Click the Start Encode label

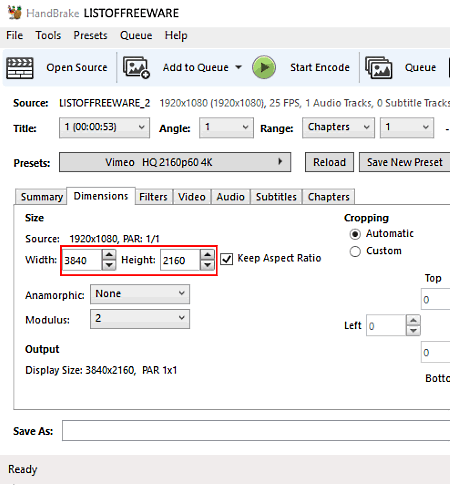[x=320, y=67]
